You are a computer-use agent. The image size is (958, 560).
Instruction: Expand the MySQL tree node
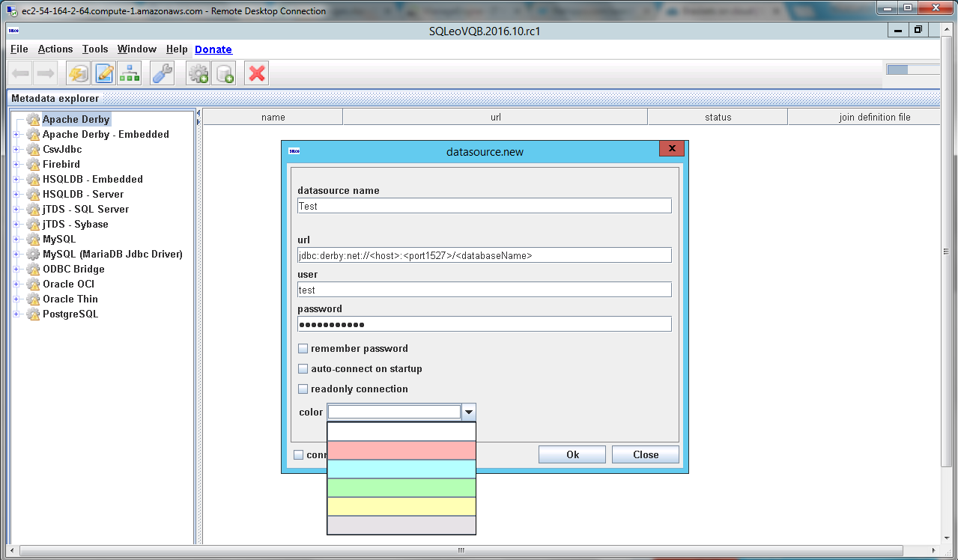point(16,240)
